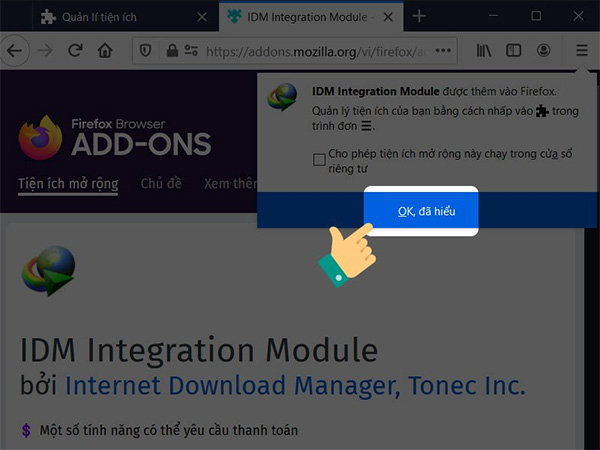Open the Chủ đề themes section

tap(161, 183)
